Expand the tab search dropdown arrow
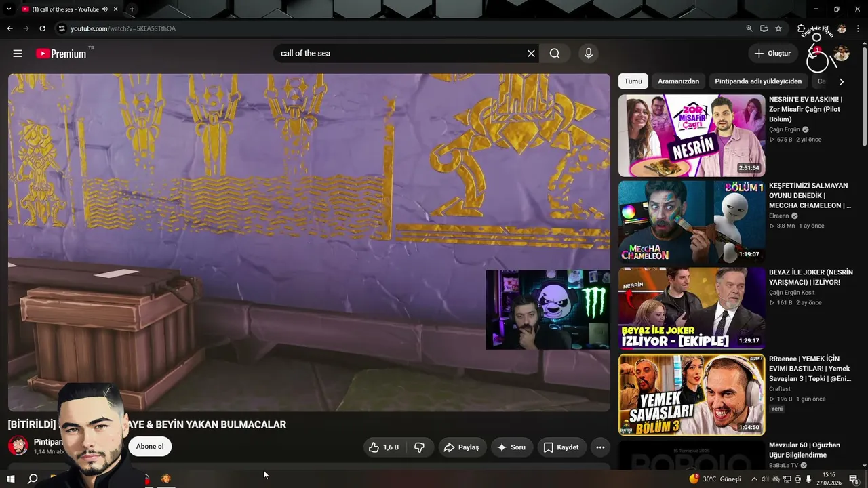 tap(9, 9)
